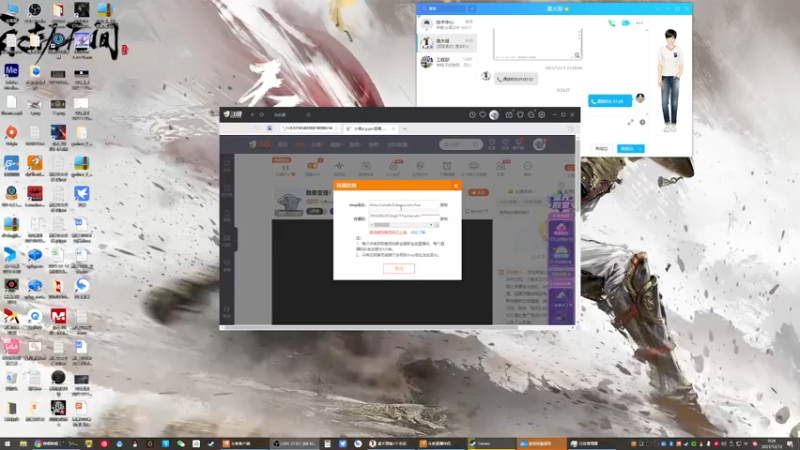Click the copy button beside the rtmp address
Screen dimensions: 800x450
tap(444, 205)
